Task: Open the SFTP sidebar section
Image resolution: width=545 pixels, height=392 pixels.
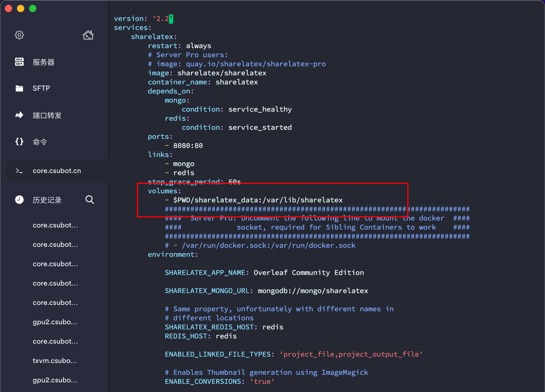Action: pos(41,88)
